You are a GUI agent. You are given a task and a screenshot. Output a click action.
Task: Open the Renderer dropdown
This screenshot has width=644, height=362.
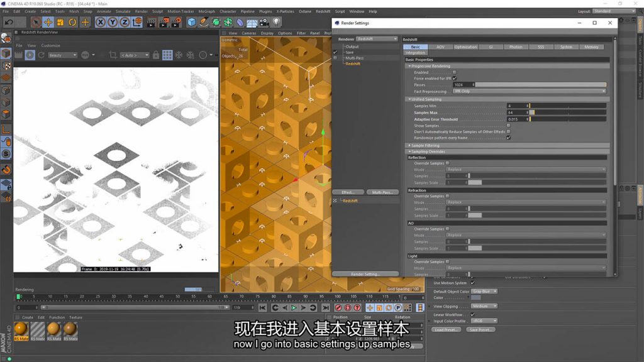(x=377, y=39)
